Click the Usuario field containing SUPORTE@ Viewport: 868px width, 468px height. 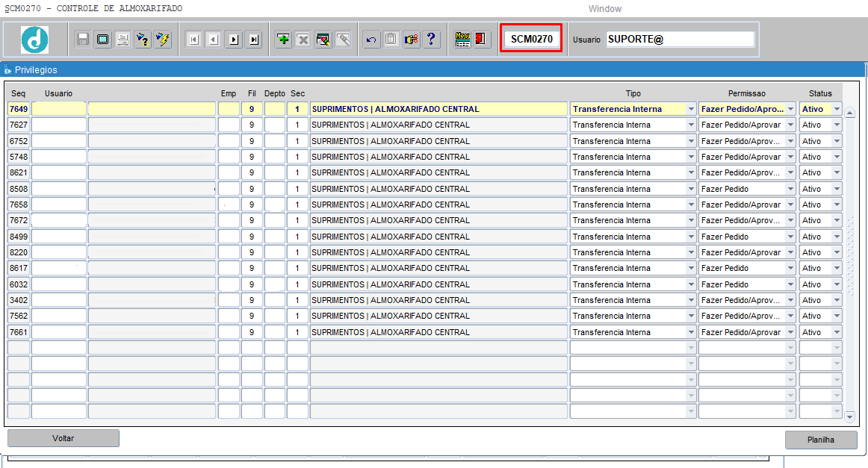click(680, 40)
